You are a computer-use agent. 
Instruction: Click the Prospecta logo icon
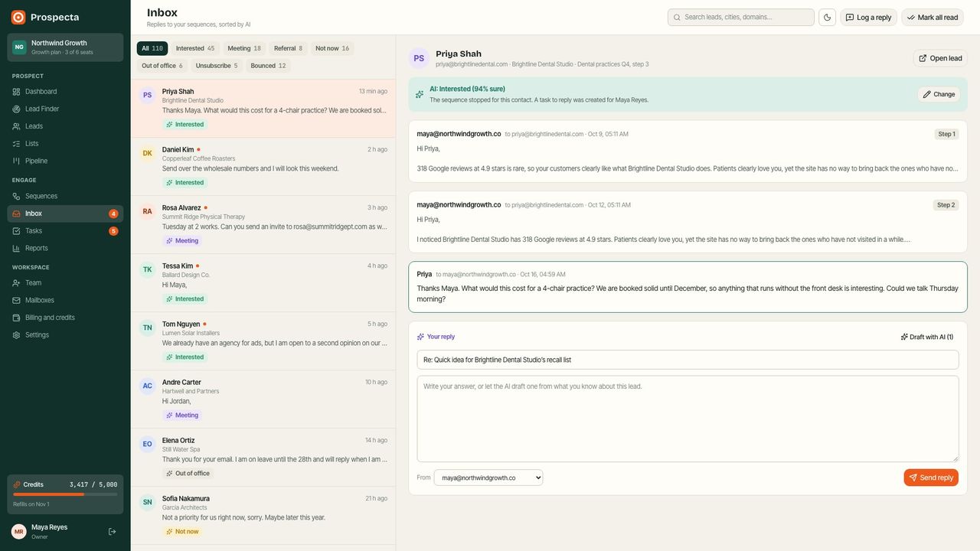coord(18,17)
